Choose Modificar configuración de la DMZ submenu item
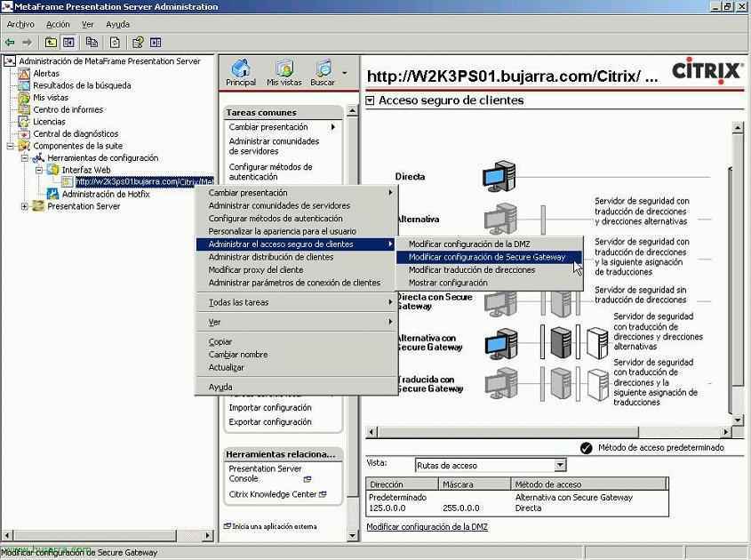The image size is (751, 560). 489,244
